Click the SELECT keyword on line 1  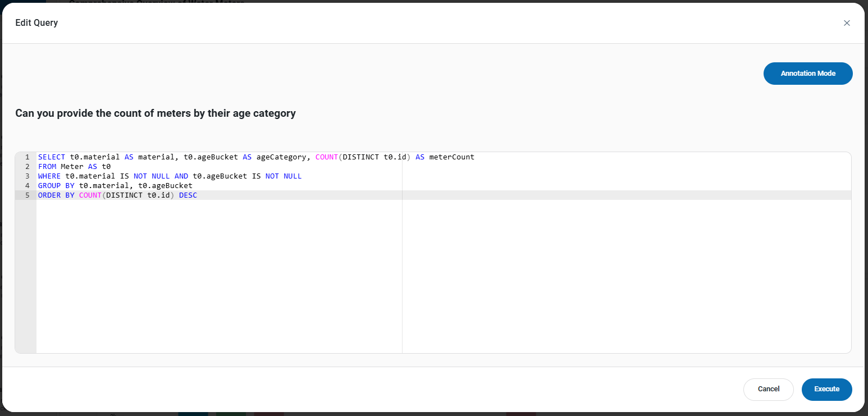click(x=51, y=157)
